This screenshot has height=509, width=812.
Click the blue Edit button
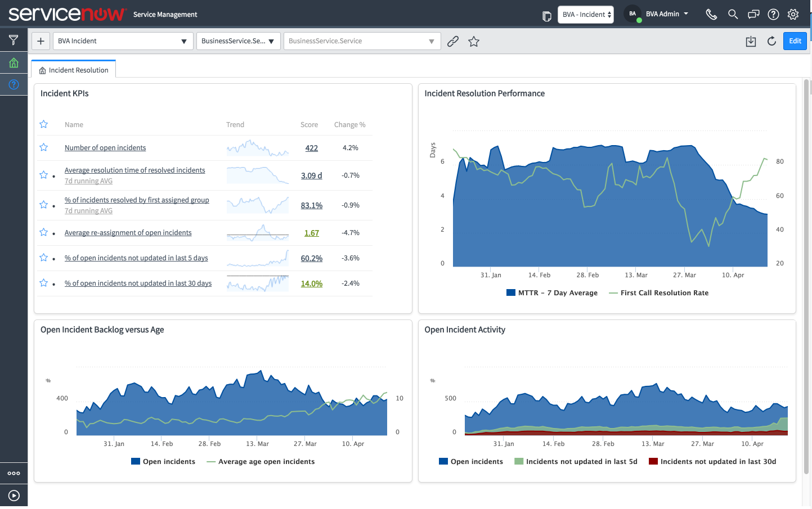[795, 40]
